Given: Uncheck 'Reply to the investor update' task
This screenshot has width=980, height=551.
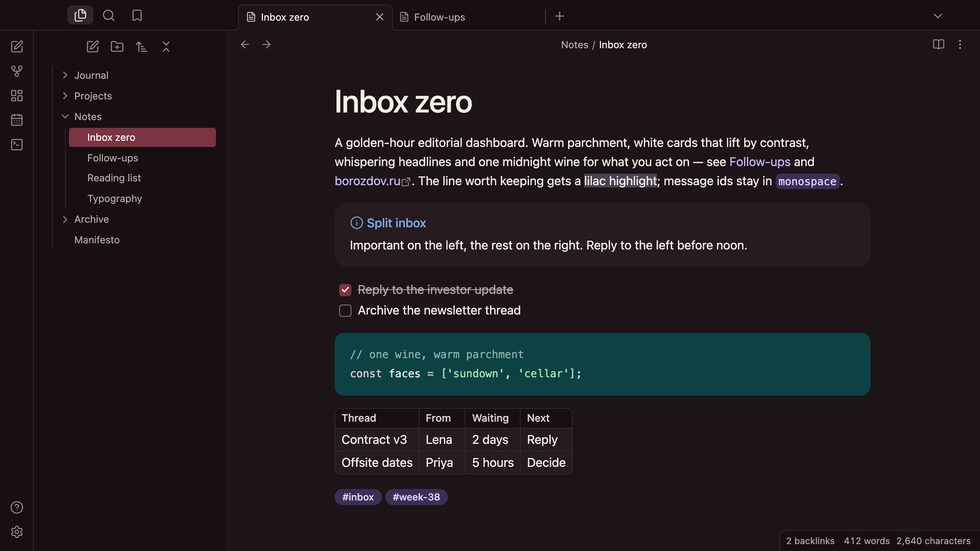Looking at the screenshot, I should [x=345, y=290].
